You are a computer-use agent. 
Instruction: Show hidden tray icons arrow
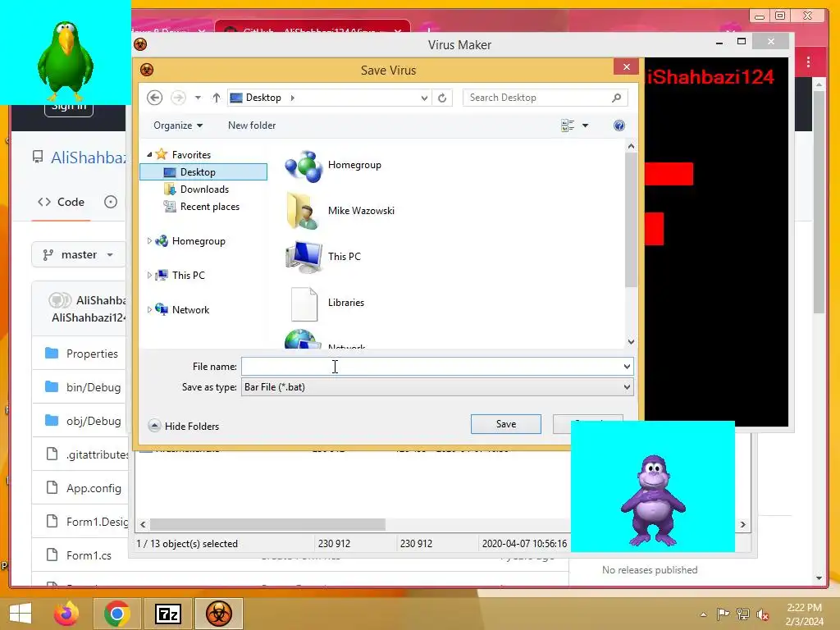click(703, 614)
